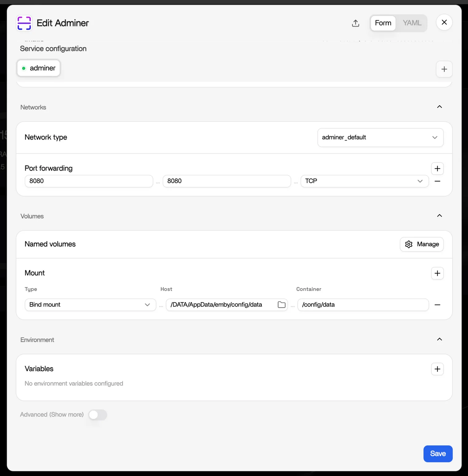The width and height of the screenshot is (468, 476).
Task: Browse host folder with folder icon
Action: (281, 305)
